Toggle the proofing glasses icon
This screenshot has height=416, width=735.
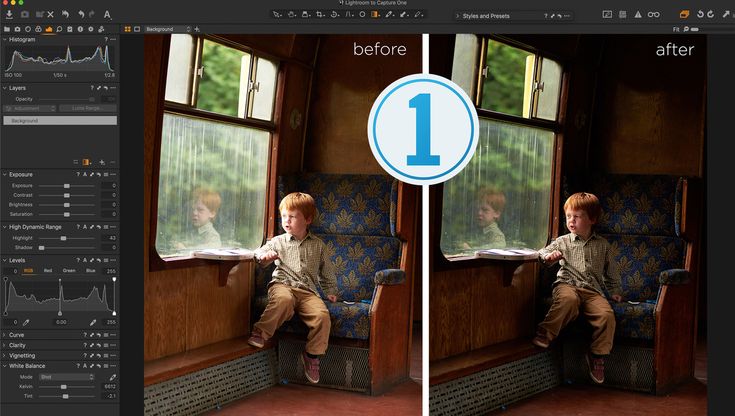pos(653,15)
